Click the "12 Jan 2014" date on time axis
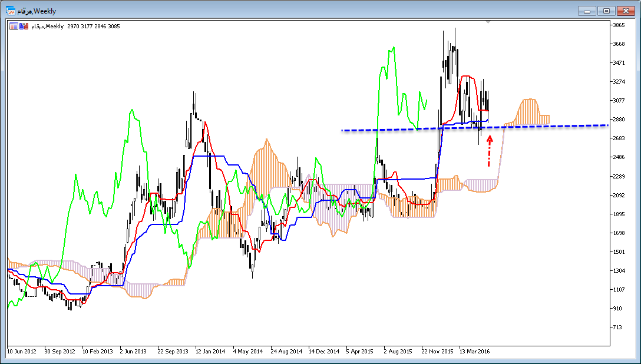 coord(210,351)
